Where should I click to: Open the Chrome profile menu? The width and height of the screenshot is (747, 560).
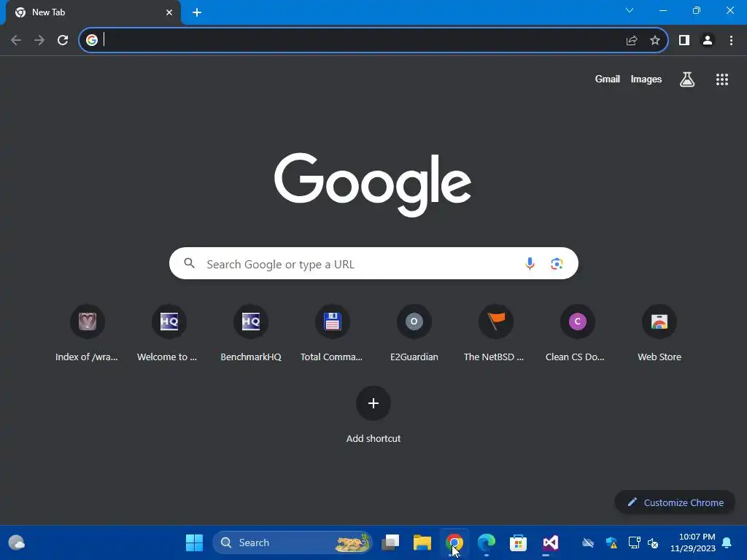(x=708, y=41)
